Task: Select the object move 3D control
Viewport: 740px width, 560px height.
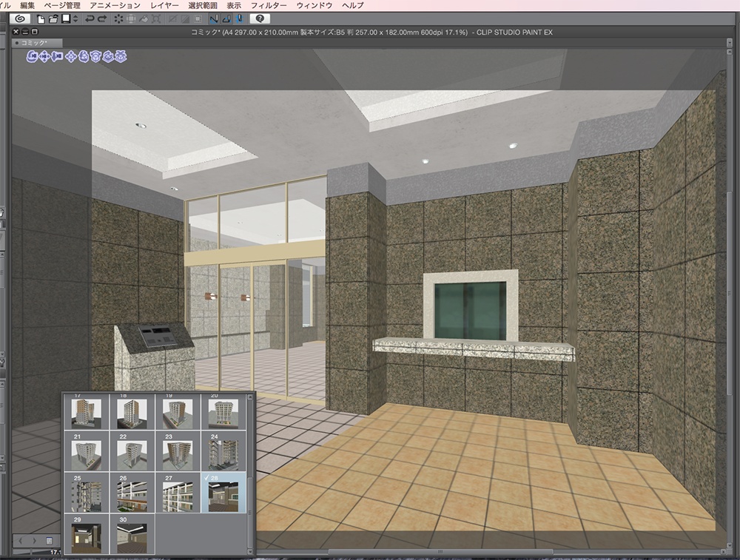Action: click(71, 57)
